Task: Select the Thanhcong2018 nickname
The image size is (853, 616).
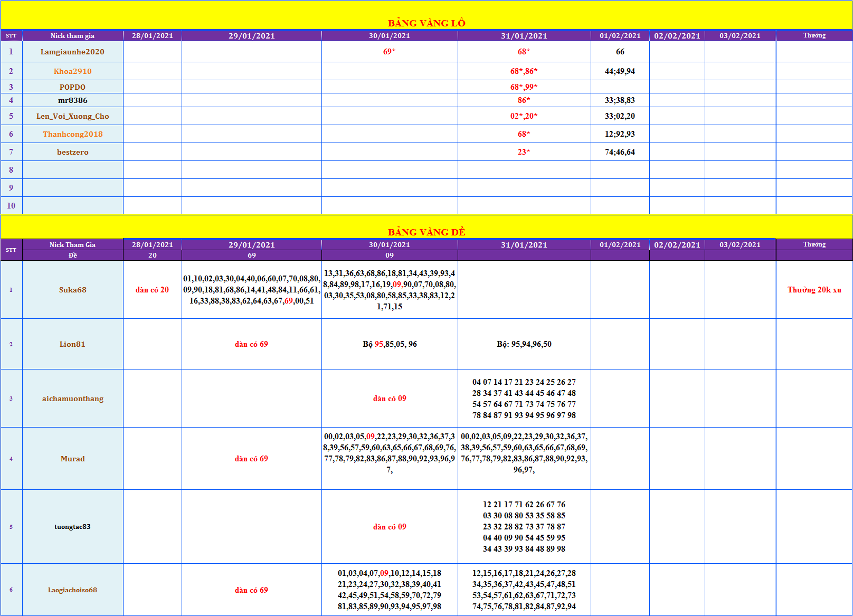Action: point(72,134)
